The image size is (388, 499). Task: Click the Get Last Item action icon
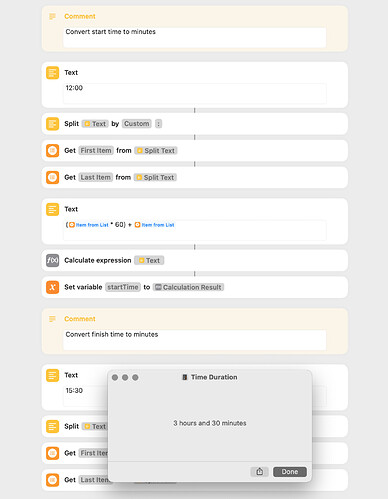coord(52,177)
